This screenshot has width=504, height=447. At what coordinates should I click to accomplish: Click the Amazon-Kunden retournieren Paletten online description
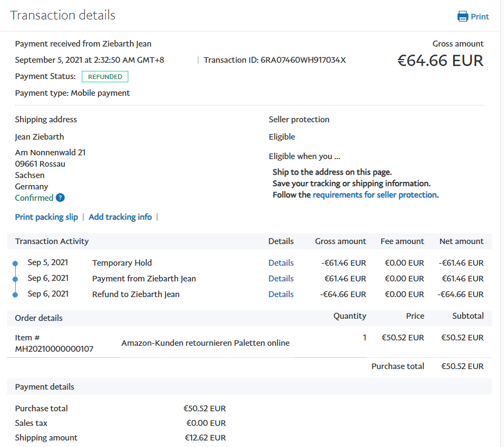[205, 343]
